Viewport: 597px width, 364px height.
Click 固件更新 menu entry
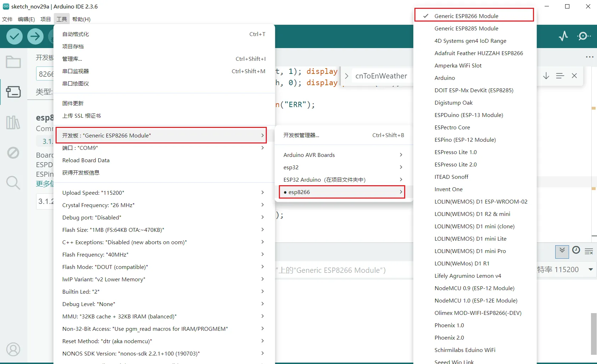tap(164, 103)
